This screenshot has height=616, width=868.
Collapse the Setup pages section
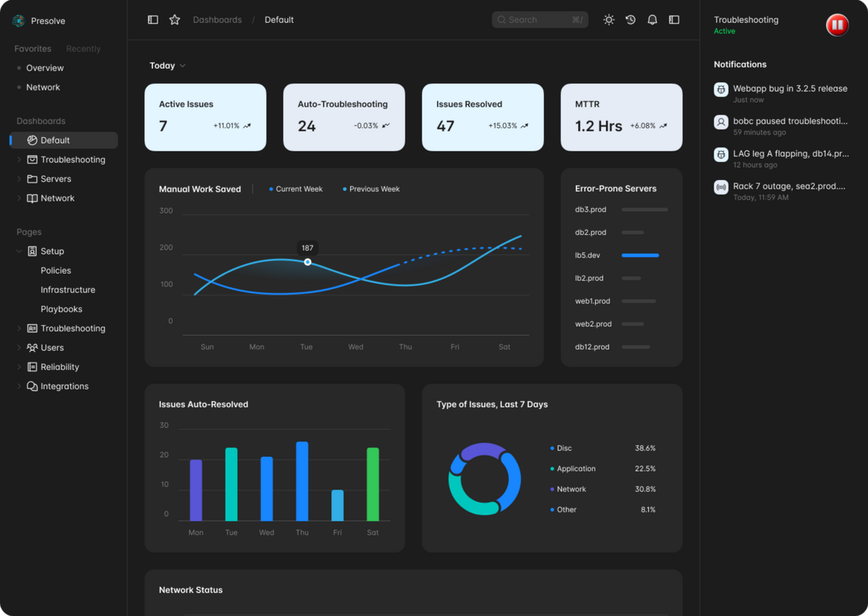coord(19,251)
